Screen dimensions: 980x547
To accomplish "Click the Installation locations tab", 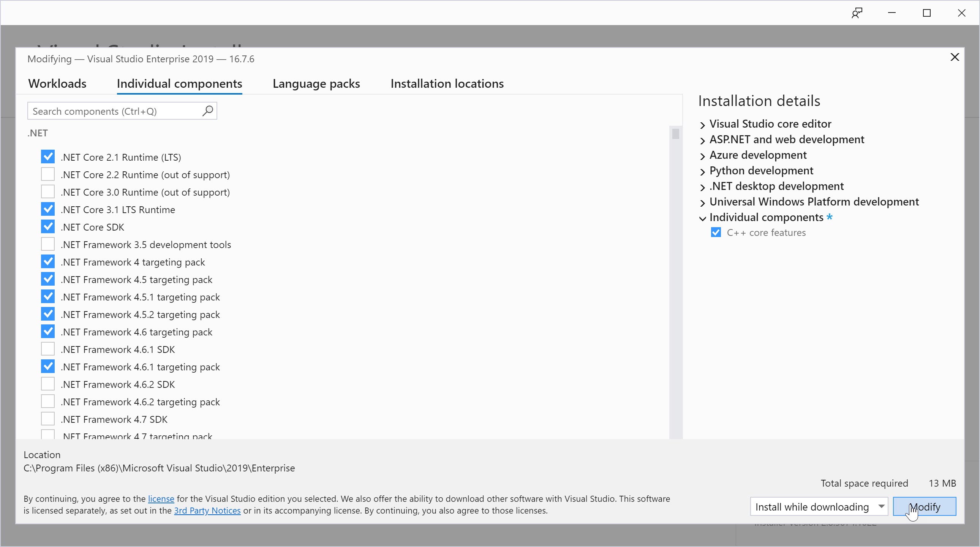I will (447, 83).
